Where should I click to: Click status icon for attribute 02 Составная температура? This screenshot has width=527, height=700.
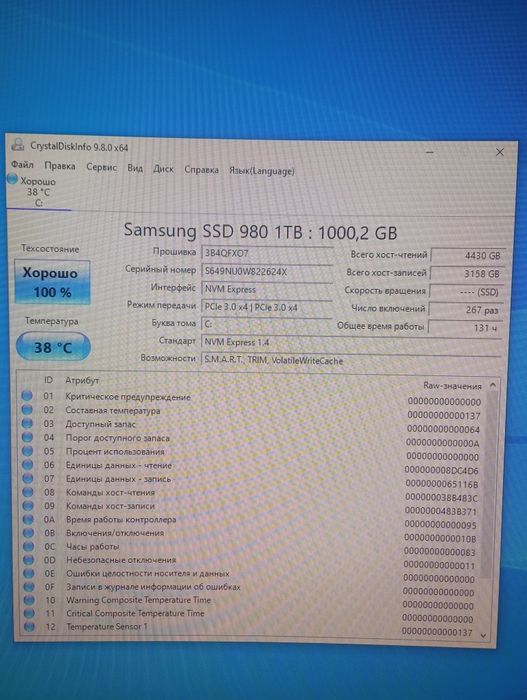pyautogui.click(x=27, y=409)
